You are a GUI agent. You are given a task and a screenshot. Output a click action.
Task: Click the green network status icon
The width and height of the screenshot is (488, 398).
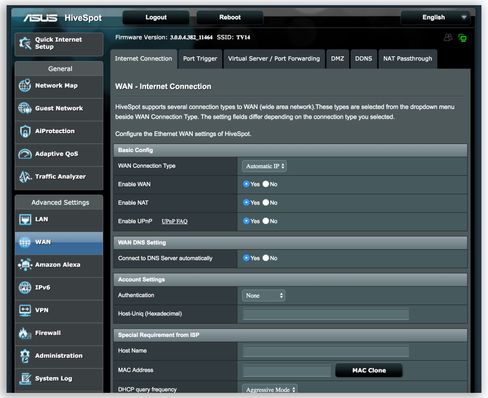click(x=462, y=38)
